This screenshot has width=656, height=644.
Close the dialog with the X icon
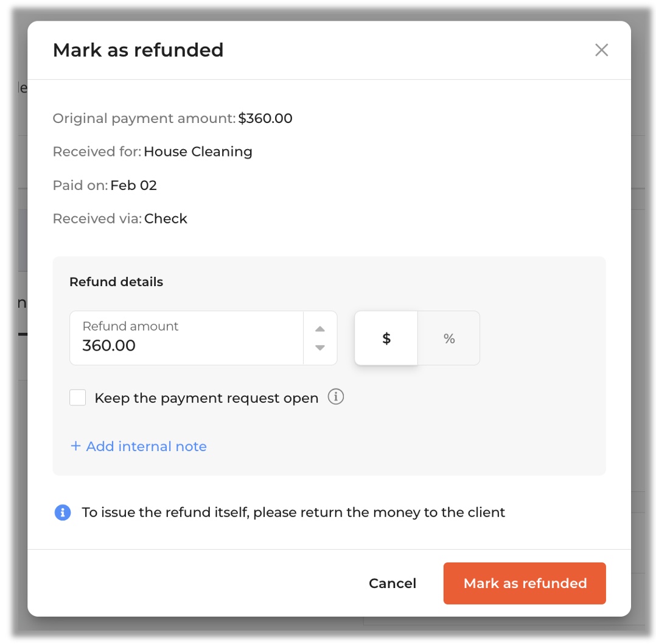[x=601, y=50]
